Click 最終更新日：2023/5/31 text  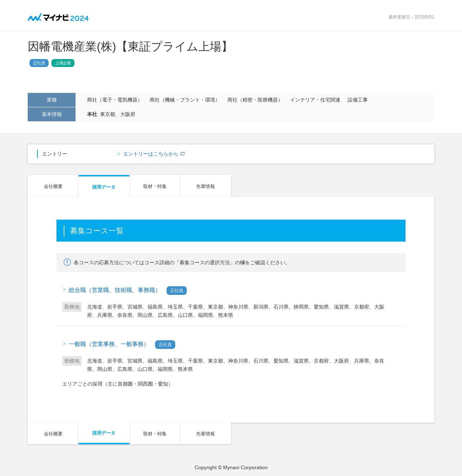(411, 17)
